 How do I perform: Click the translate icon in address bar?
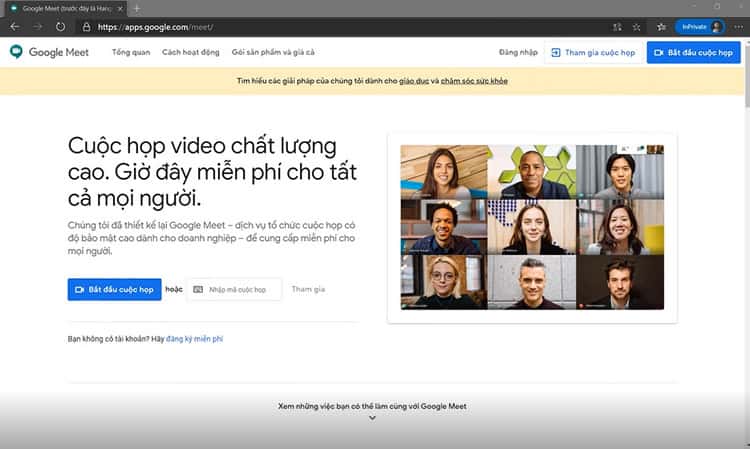point(618,27)
